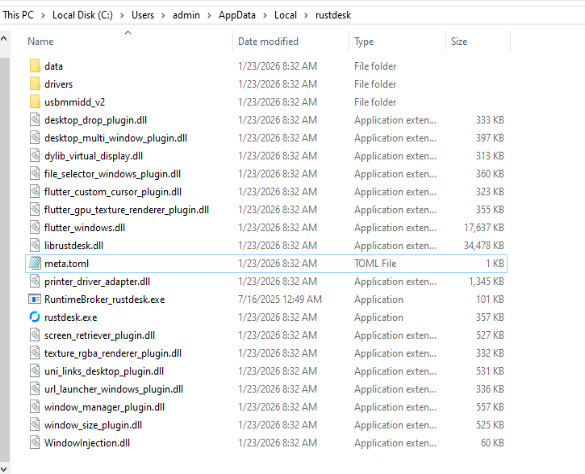585x474 pixels.
Task: Select the printer_driver_adapter.dll file icon
Action: click(35, 281)
